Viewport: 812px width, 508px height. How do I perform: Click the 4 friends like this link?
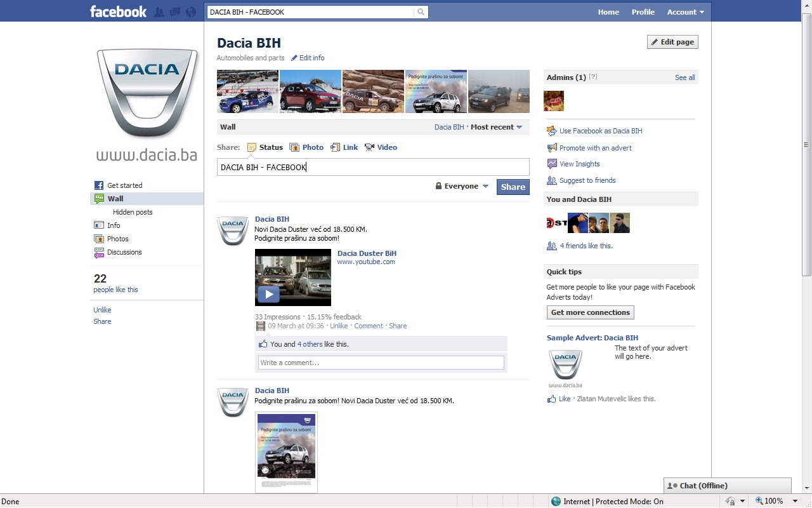pos(586,246)
